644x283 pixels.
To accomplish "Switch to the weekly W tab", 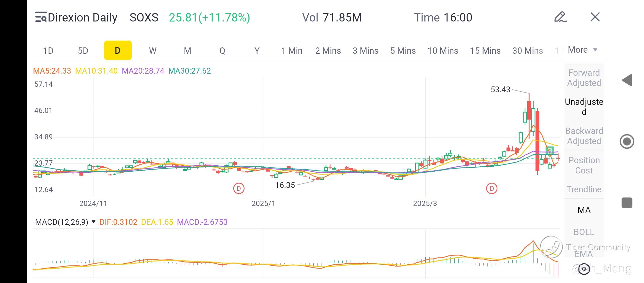I will 153,51.
